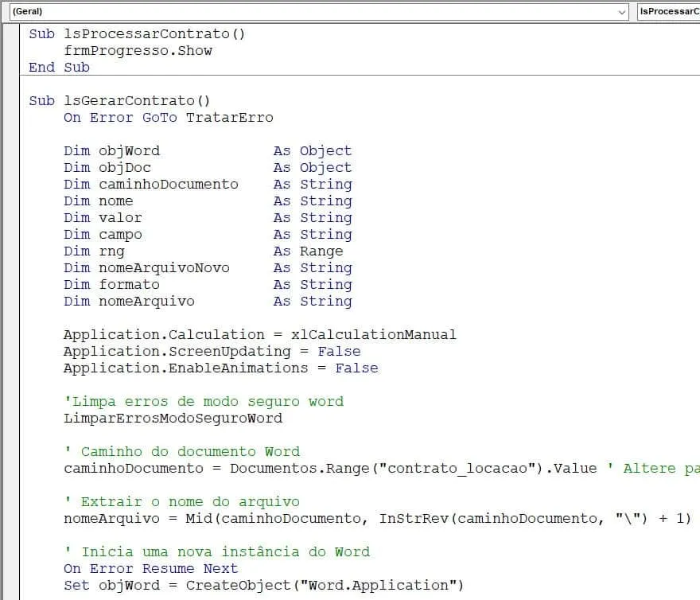700x600 pixels.
Task: Click 'Documentos.Range("contrato_locacao").Value' expression
Action: [414, 468]
